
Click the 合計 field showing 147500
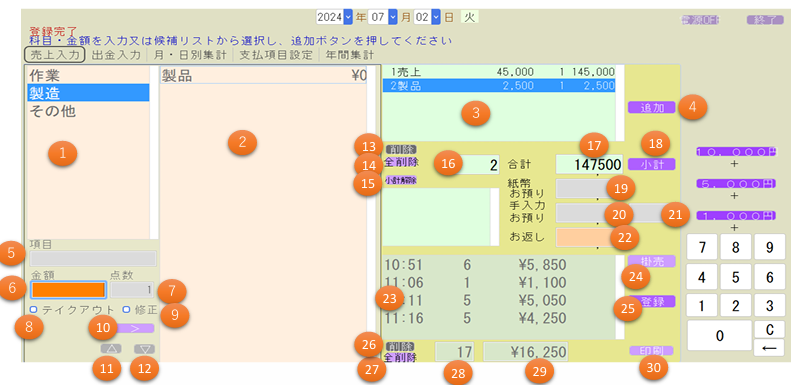coord(589,165)
